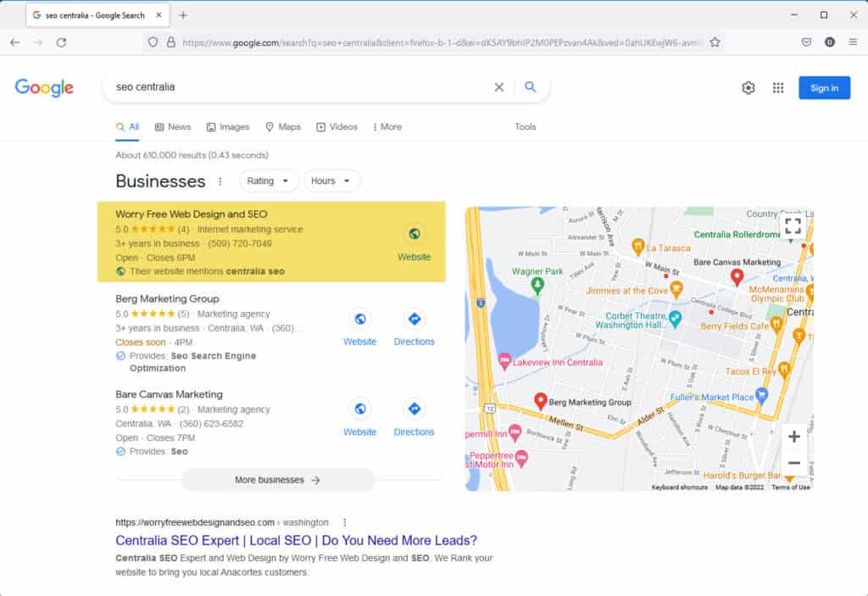Click the Wagner Park map marker

click(x=537, y=285)
